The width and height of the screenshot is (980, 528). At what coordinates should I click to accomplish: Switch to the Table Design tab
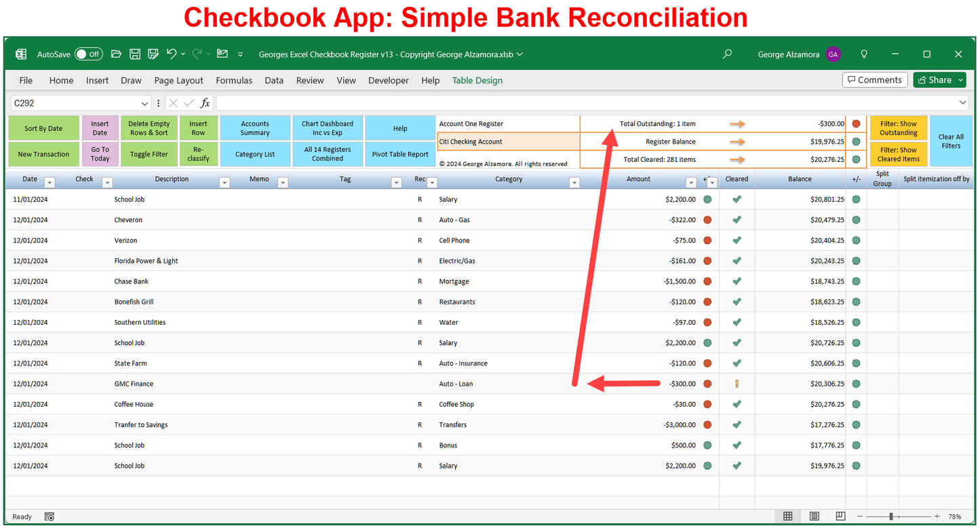[477, 80]
